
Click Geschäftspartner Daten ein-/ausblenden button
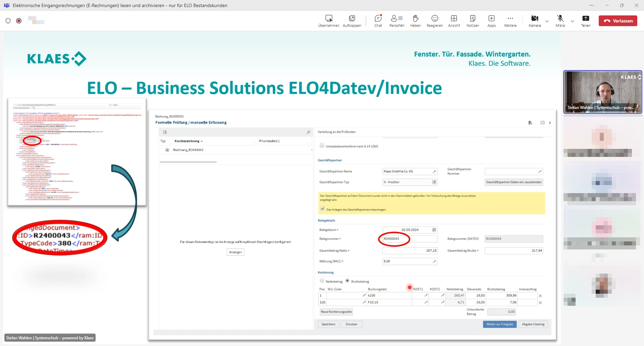(x=514, y=182)
